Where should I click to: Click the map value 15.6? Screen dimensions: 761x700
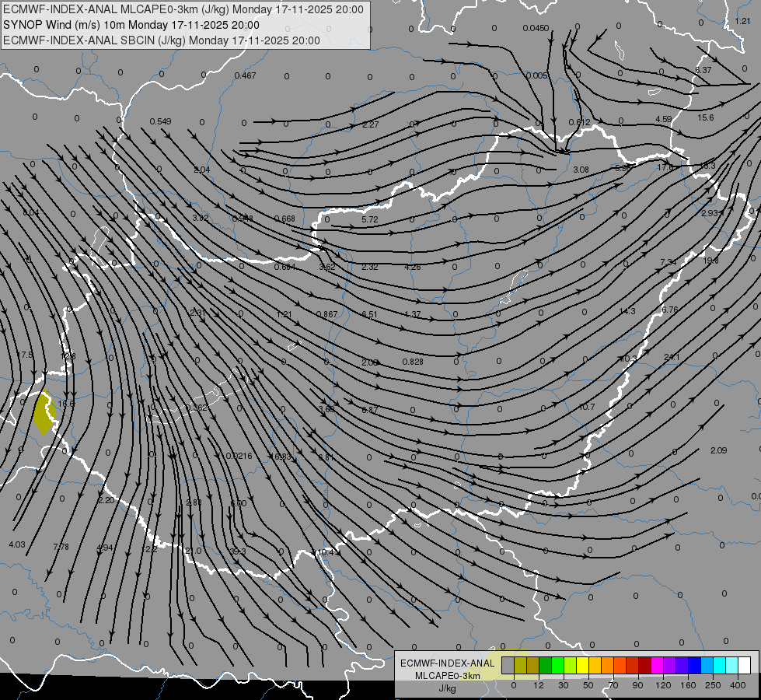click(706, 118)
